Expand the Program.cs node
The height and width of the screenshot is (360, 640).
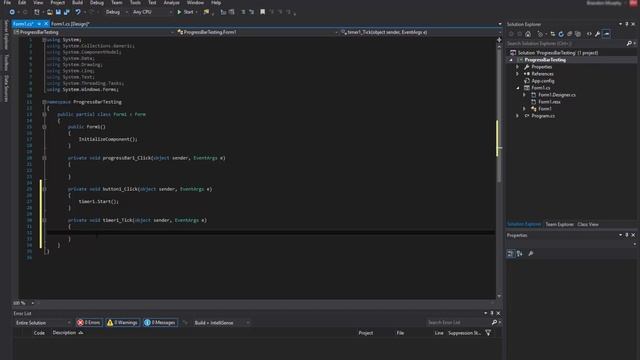518,116
